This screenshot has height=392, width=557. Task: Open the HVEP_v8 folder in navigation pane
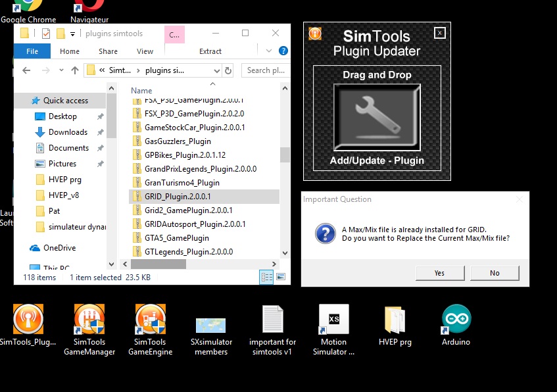64,195
